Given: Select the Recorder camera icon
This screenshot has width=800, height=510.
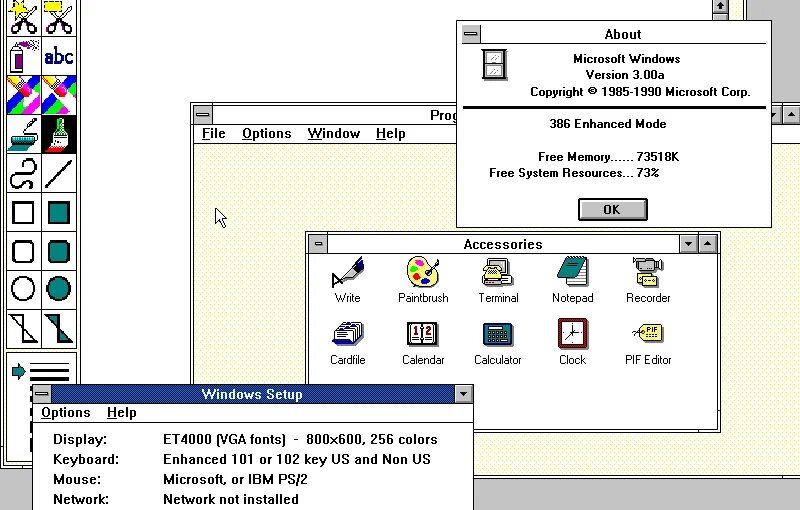Looking at the screenshot, I should 648,280.
